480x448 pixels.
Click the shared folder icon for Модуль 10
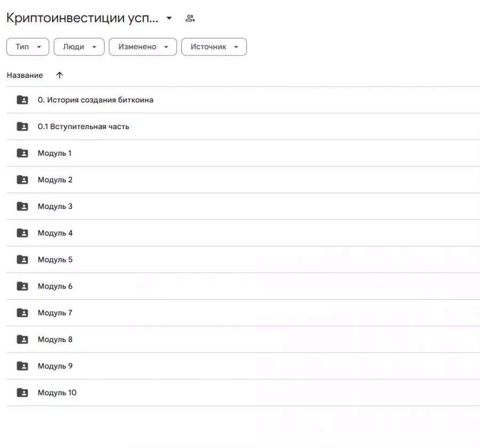pyautogui.click(x=22, y=393)
